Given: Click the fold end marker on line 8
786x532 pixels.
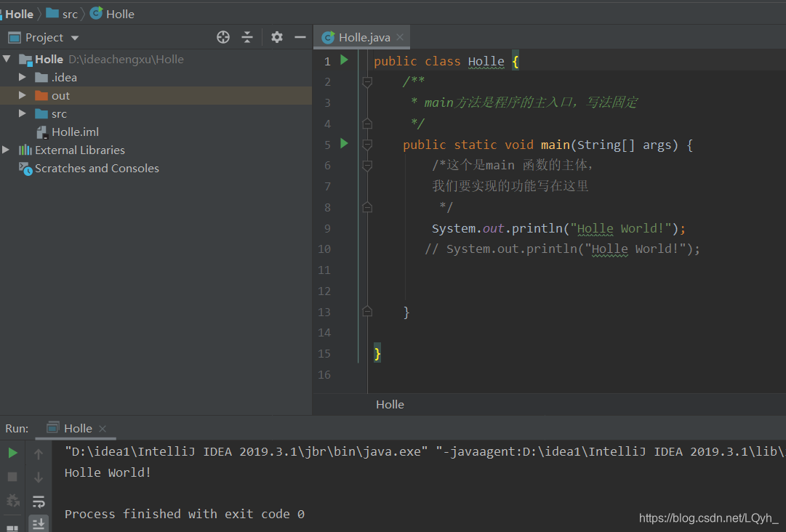Looking at the screenshot, I should tap(367, 207).
